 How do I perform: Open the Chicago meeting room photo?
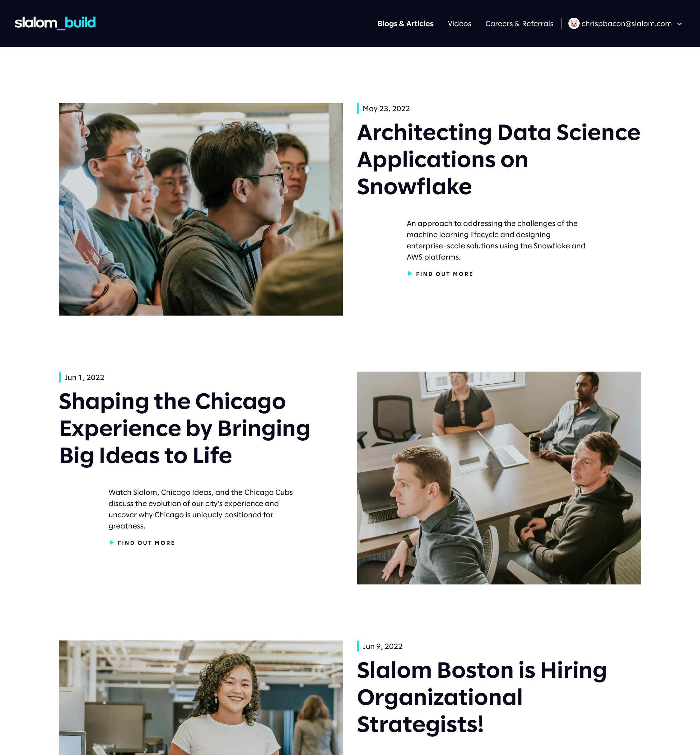point(499,478)
